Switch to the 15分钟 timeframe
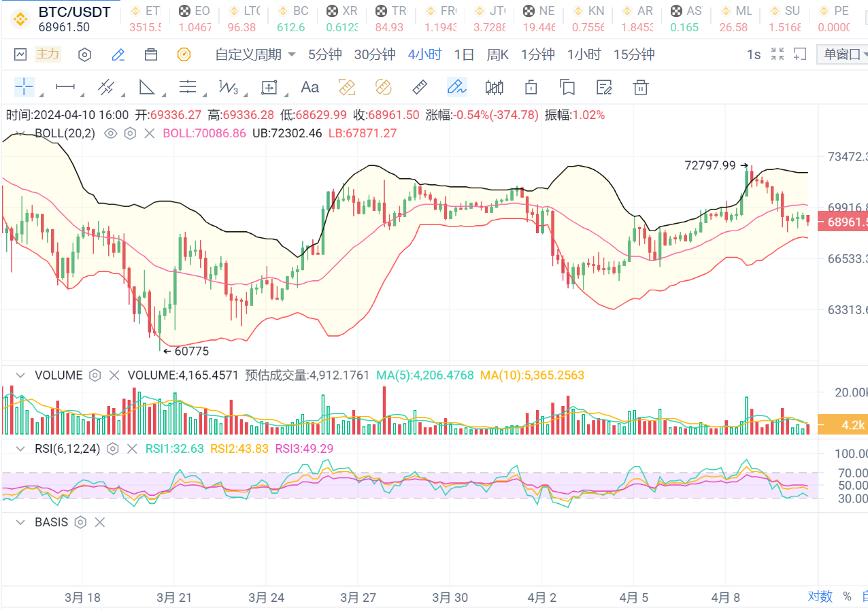 (x=633, y=54)
